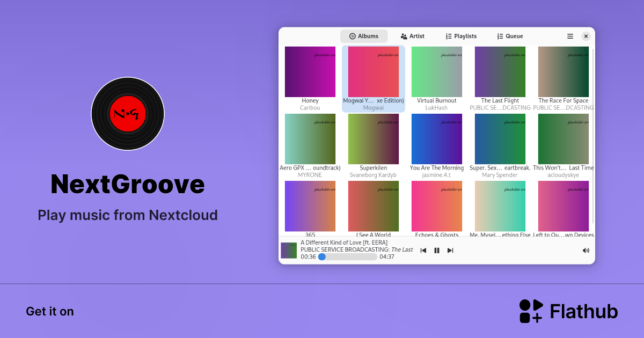Skip to the next track

(450, 250)
